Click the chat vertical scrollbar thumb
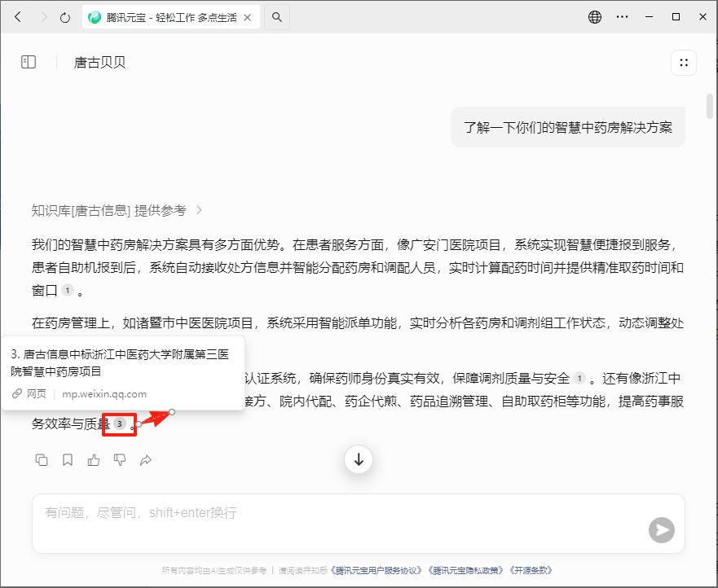Screen dimensions: 718x588 coord(710,106)
